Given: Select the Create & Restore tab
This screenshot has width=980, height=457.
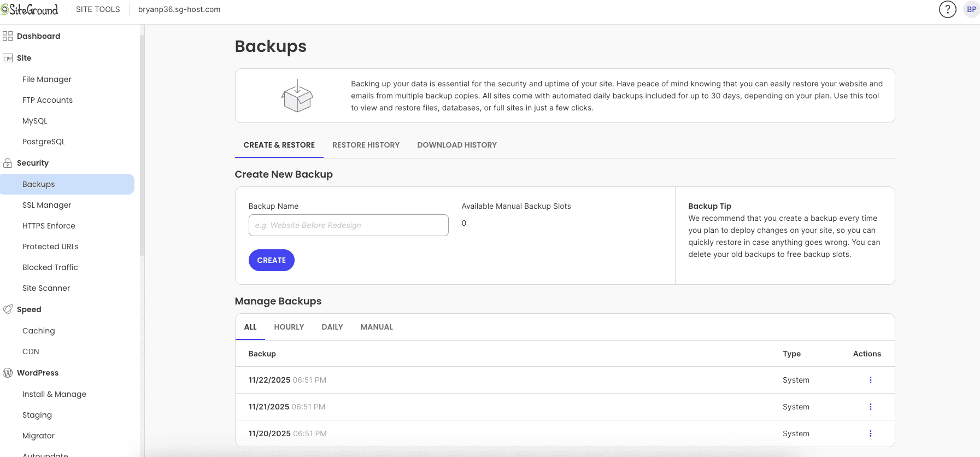Looking at the screenshot, I should [279, 145].
